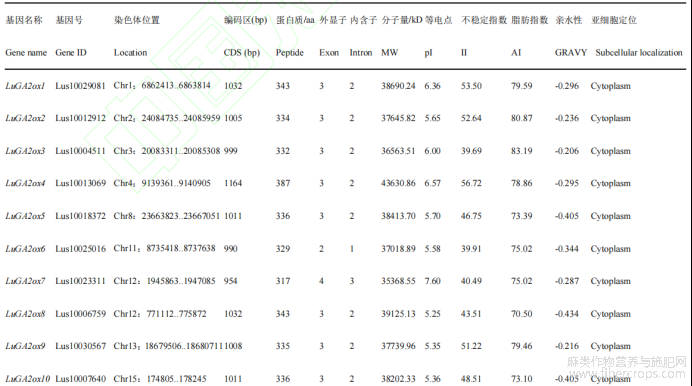Click the CDS (bp) column header
This screenshot has width=692, height=386.
[x=241, y=52]
